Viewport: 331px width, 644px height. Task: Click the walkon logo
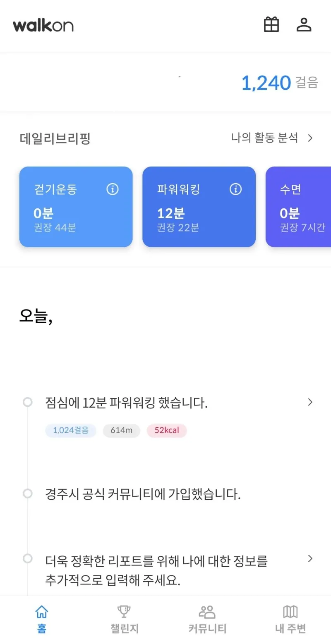click(x=43, y=25)
